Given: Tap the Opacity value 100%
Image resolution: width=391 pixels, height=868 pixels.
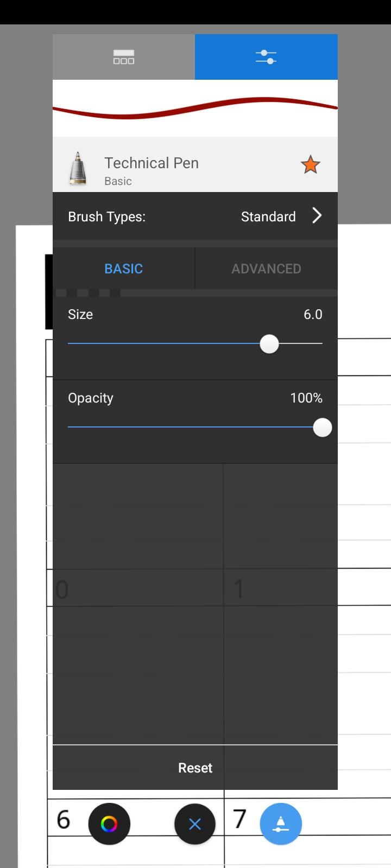Looking at the screenshot, I should (x=306, y=398).
